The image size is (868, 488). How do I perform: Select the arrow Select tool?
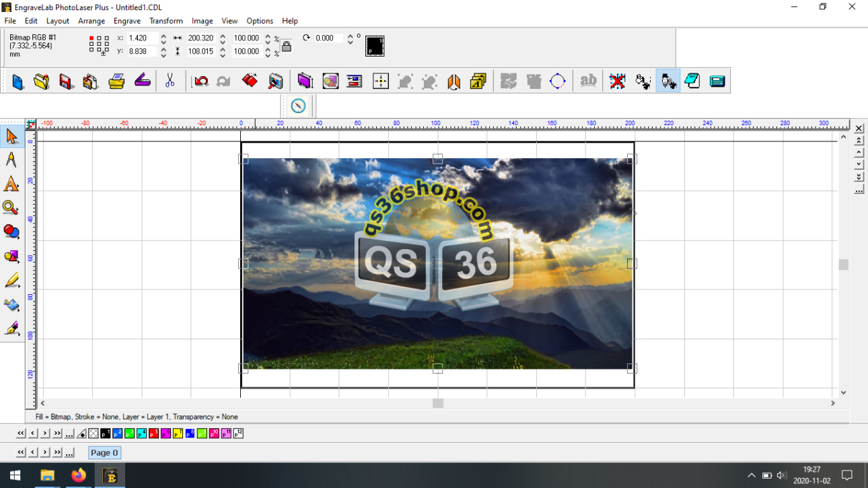(x=11, y=137)
